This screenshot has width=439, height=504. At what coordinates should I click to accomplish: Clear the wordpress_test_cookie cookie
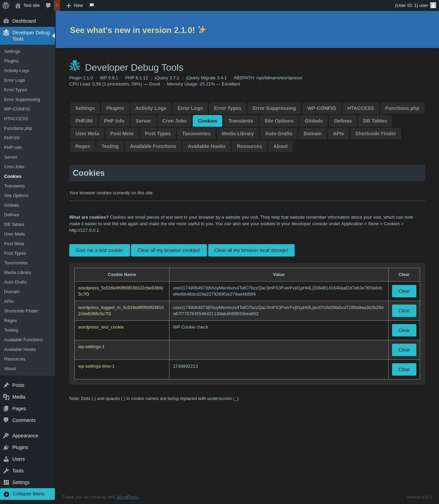tap(404, 330)
